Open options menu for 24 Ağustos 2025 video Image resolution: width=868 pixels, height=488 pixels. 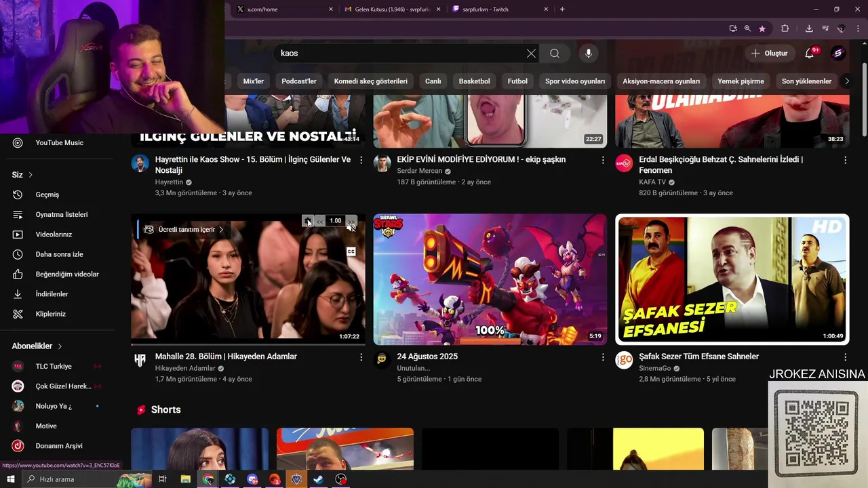click(603, 357)
